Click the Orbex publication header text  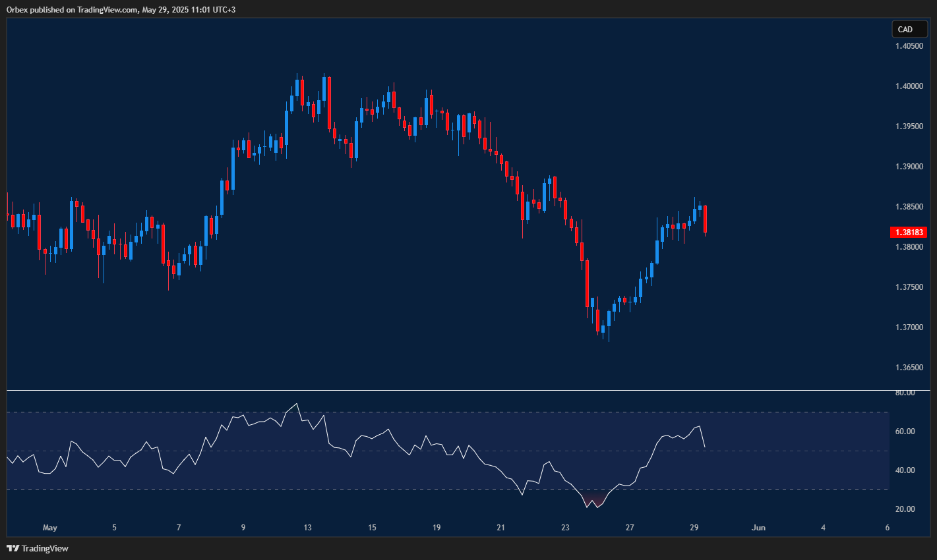[119, 10]
